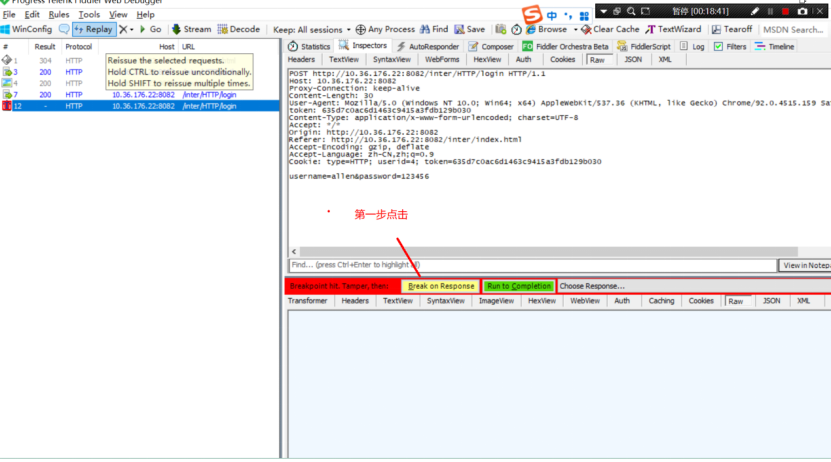Expand the Browse dropdown arrow
Screen dimensions: 831x462
tap(576, 30)
